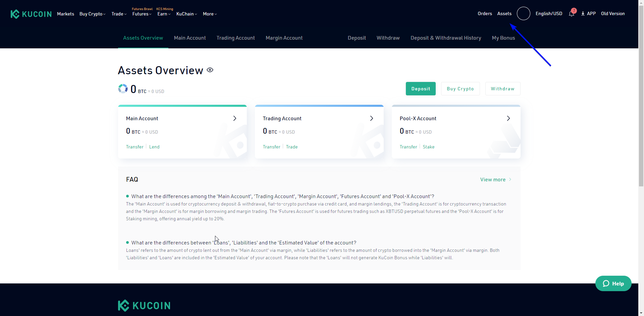
Task: Click the green Deposit button
Action: pos(421,89)
